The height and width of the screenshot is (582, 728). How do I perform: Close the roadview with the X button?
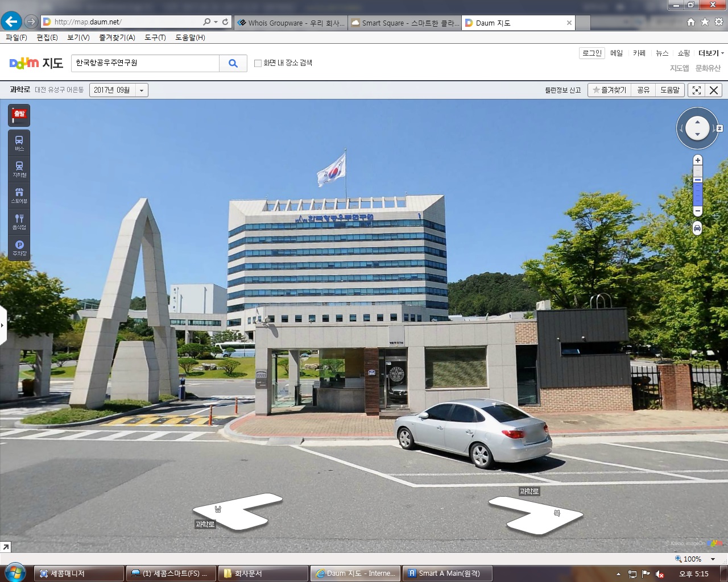click(714, 90)
